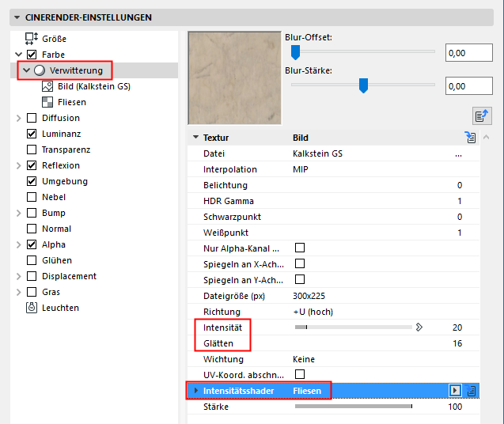Check the Normal channel checkbox

(32, 229)
